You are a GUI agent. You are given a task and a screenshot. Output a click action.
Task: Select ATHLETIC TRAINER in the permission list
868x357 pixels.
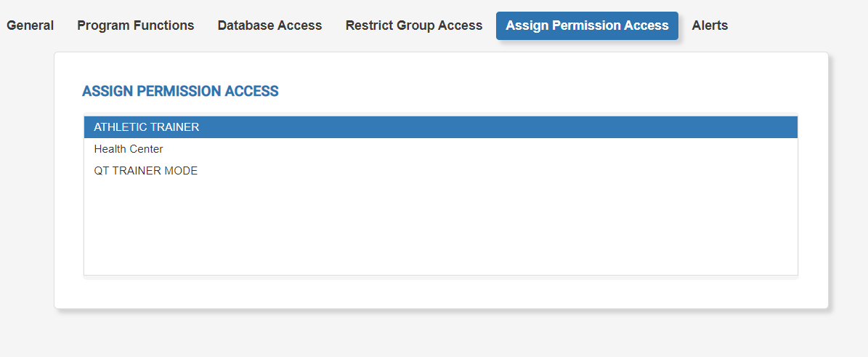(441, 127)
